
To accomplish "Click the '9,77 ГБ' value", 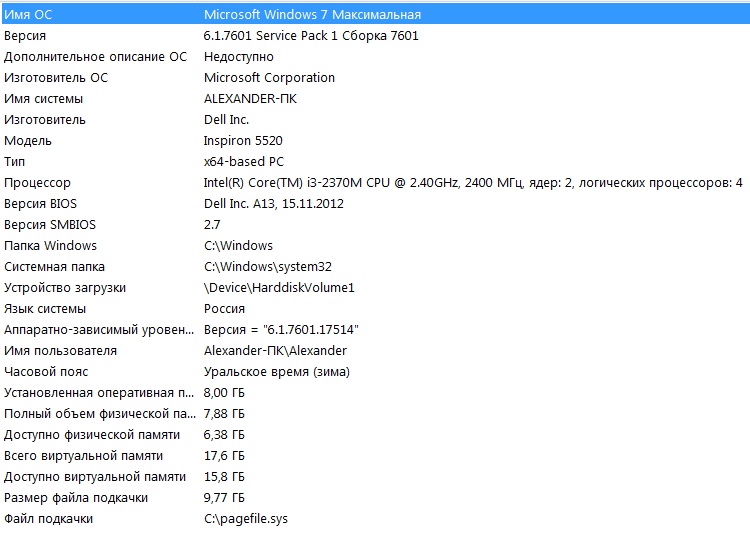I will click(224, 499).
